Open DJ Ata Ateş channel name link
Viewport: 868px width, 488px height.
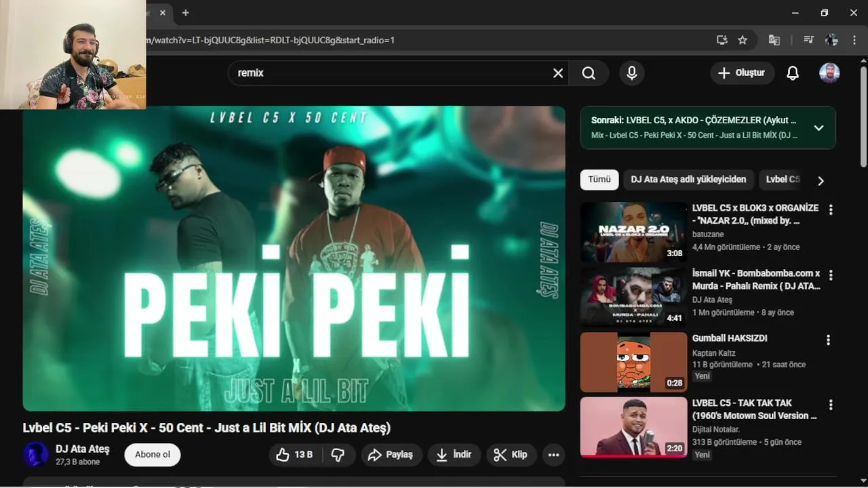pos(82,449)
